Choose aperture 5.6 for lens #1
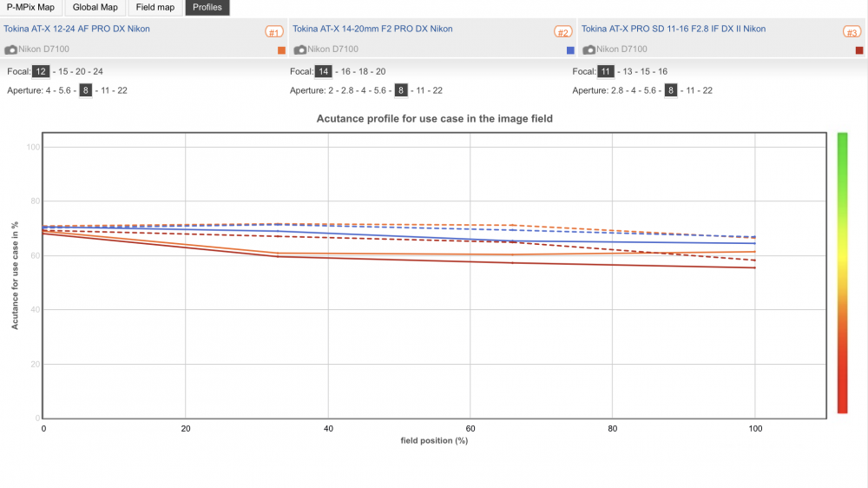Image resolution: width=868 pixels, height=488 pixels. coord(65,90)
